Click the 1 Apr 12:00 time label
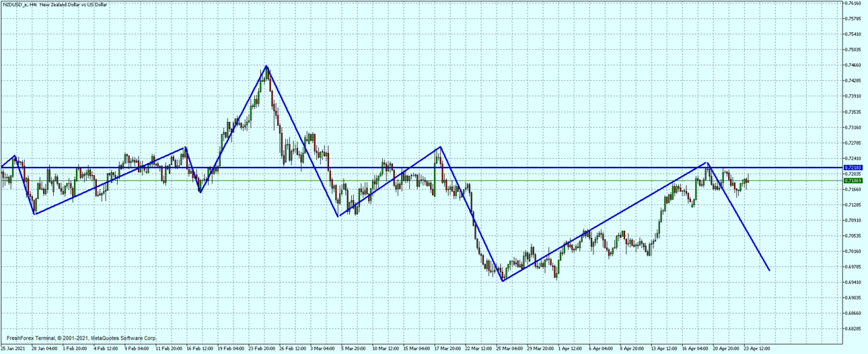 pos(571,349)
